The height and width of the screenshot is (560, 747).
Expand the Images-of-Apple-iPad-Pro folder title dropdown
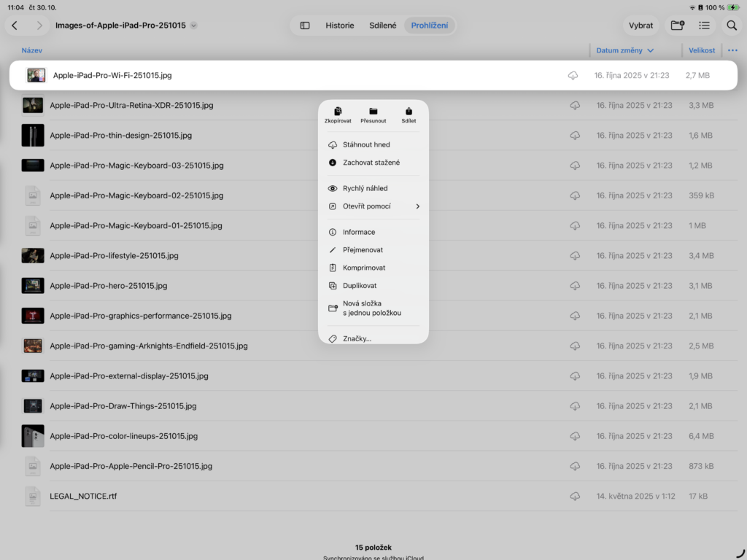(x=193, y=26)
